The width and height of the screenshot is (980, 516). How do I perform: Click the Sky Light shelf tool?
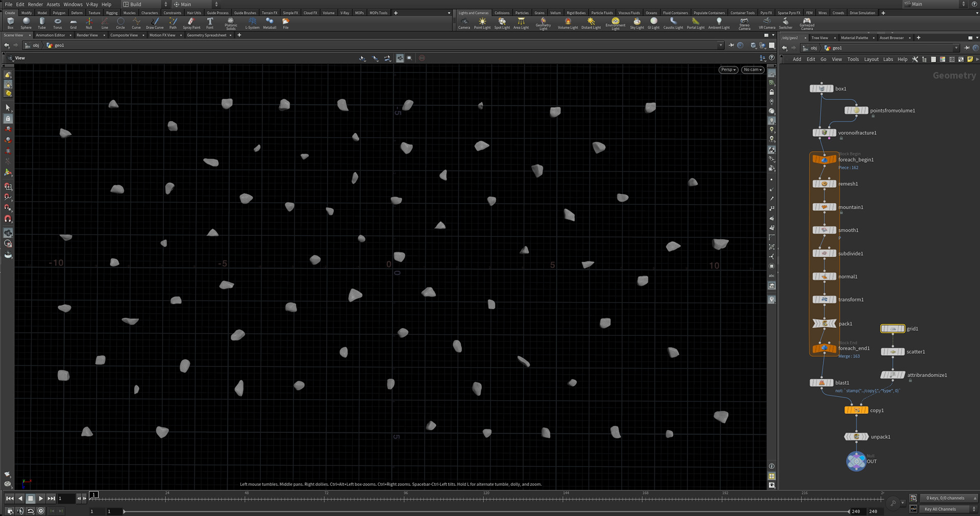(x=637, y=23)
